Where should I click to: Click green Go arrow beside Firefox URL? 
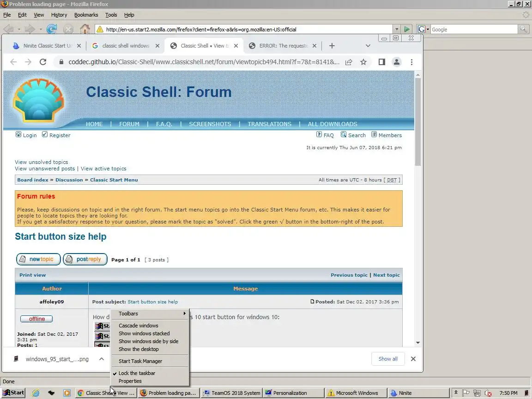coord(406,30)
